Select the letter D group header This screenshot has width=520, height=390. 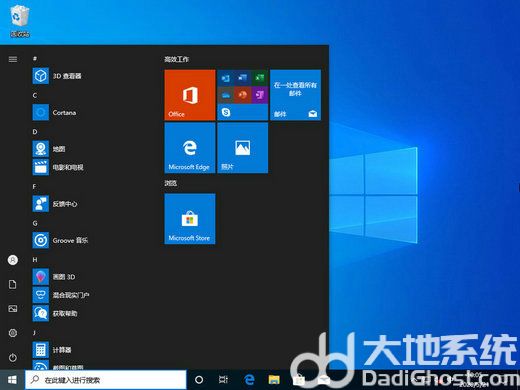35,132
